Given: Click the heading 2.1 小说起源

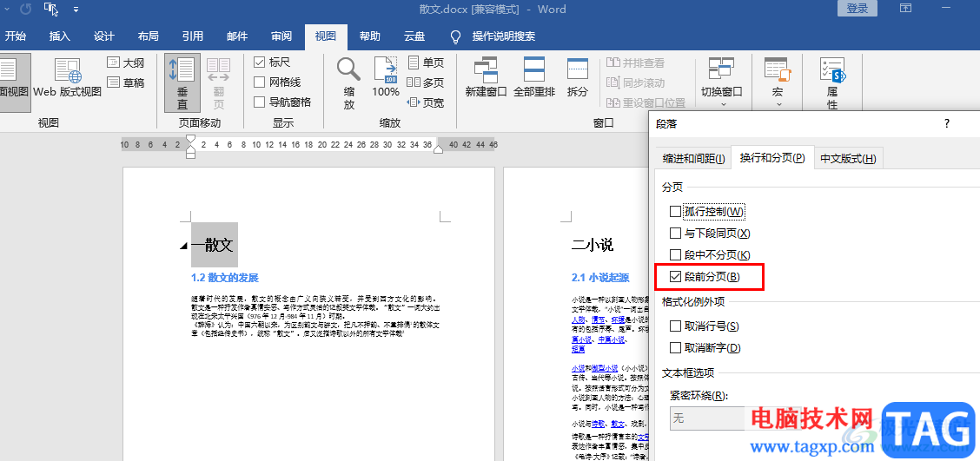Looking at the screenshot, I should [x=600, y=277].
